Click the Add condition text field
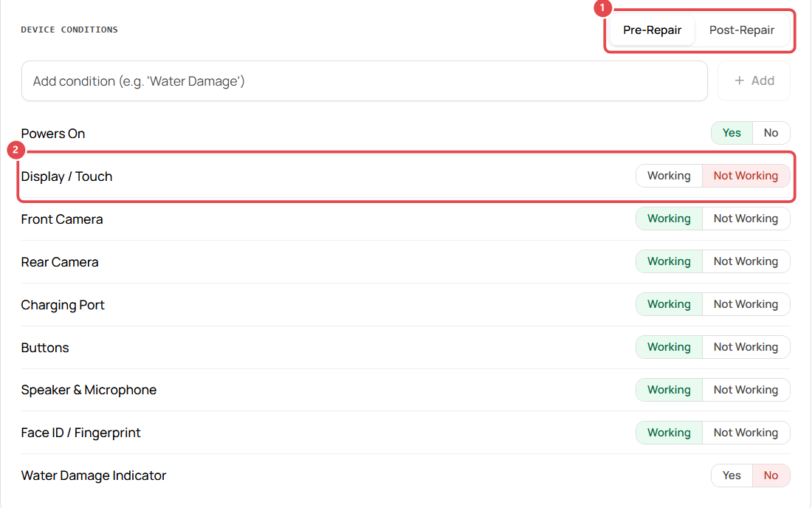Viewport: 812px width, 508px height. point(364,80)
